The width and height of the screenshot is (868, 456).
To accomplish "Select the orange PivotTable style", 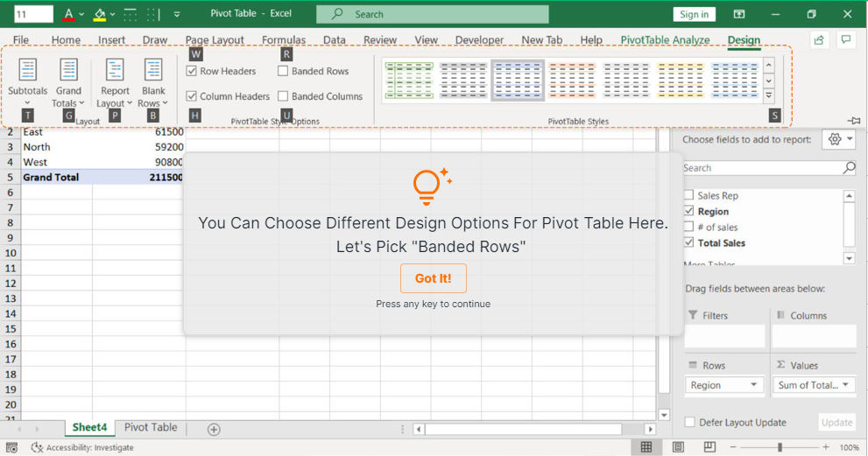I will (x=572, y=81).
